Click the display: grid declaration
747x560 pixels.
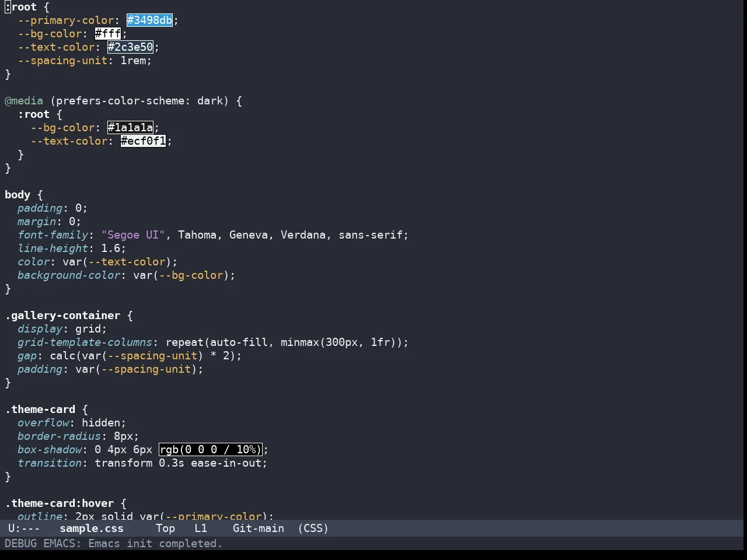[62, 329]
